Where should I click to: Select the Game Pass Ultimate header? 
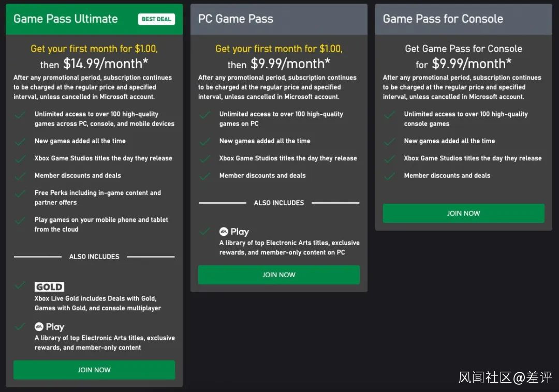[x=66, y=19]
